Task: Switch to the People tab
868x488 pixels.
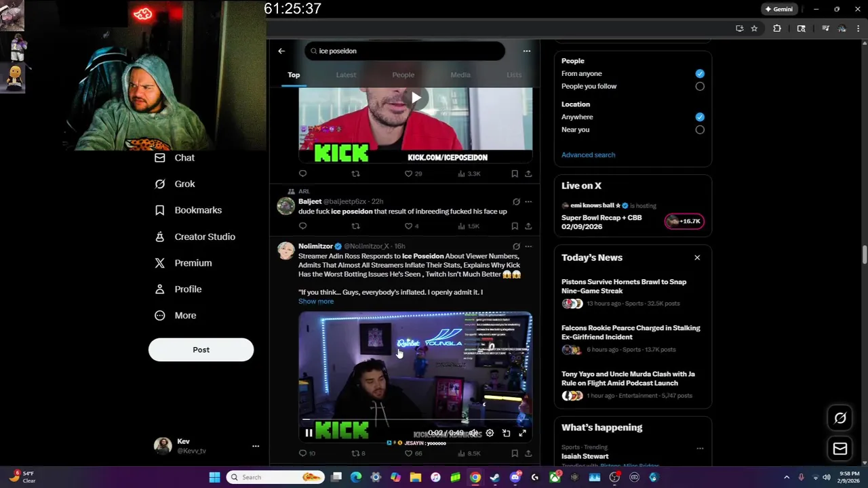Action: coord(403,75)
